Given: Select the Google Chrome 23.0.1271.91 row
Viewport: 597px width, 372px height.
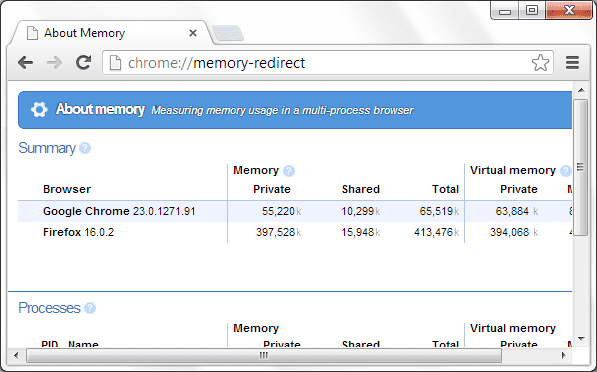Looking at the screenshot, I should point(295,211).
